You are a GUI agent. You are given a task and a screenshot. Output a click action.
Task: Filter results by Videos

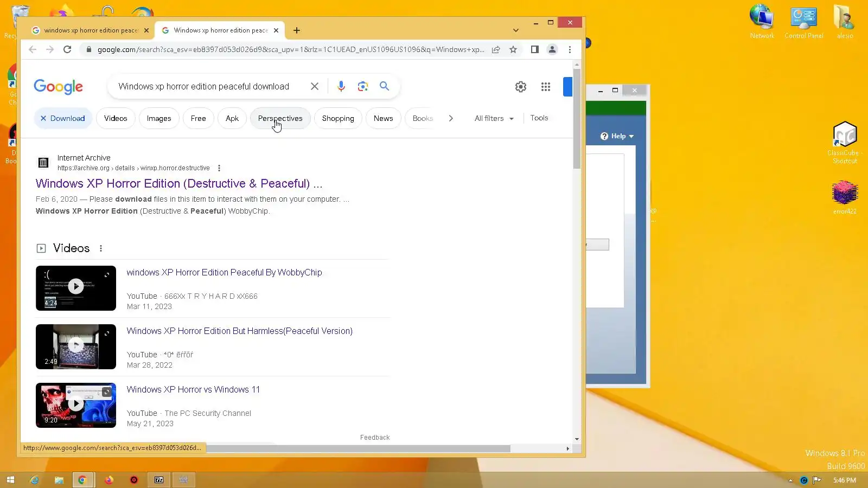116,118
